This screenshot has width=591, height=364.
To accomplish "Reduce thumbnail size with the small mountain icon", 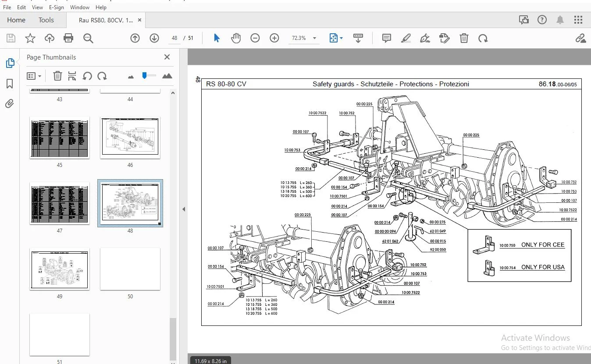I will (131, 77).
